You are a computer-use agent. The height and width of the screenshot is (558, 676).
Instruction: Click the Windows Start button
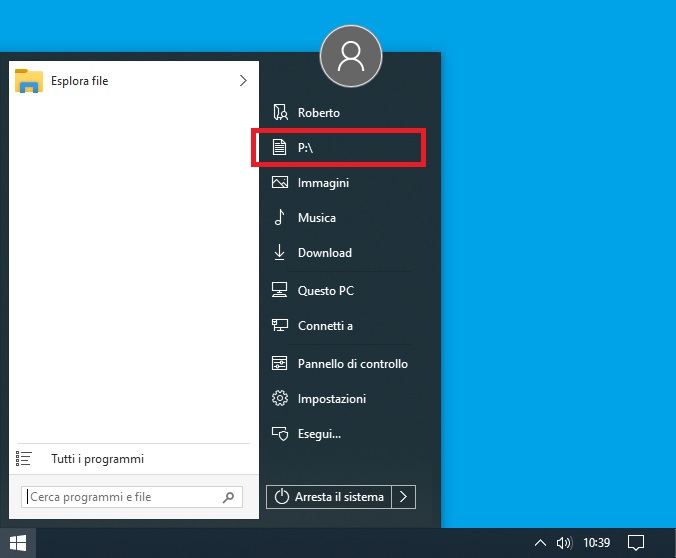tap(18, 543)
